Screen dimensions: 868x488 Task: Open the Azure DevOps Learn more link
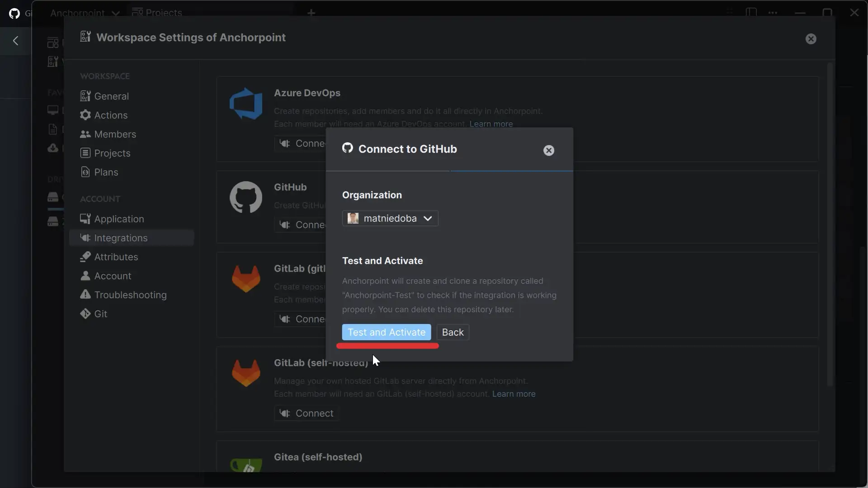(491, 124)
